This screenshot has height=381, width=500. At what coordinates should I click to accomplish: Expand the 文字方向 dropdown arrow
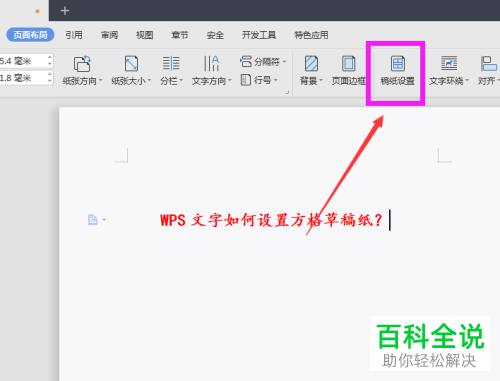(230, 81)
